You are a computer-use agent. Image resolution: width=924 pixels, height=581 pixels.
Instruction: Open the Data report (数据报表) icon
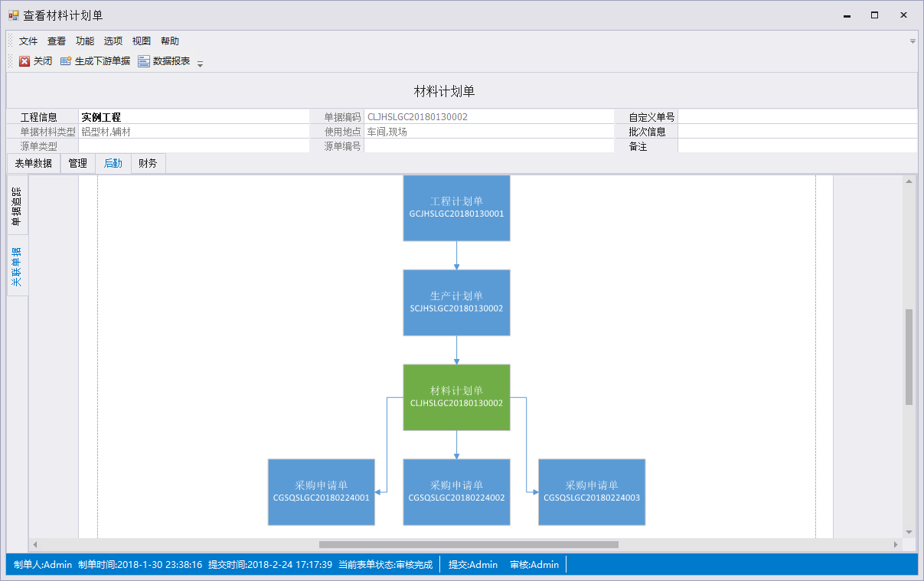tap(144, 61)
